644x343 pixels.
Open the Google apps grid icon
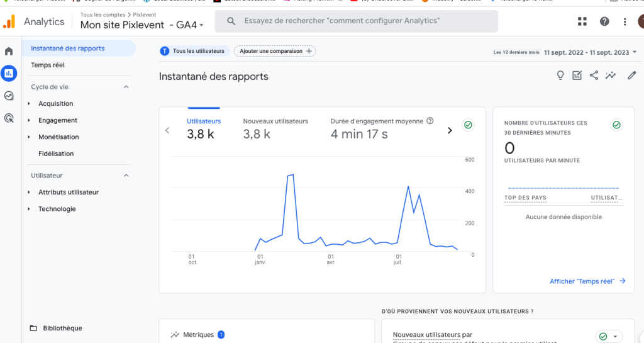click(x=582, y=21)
